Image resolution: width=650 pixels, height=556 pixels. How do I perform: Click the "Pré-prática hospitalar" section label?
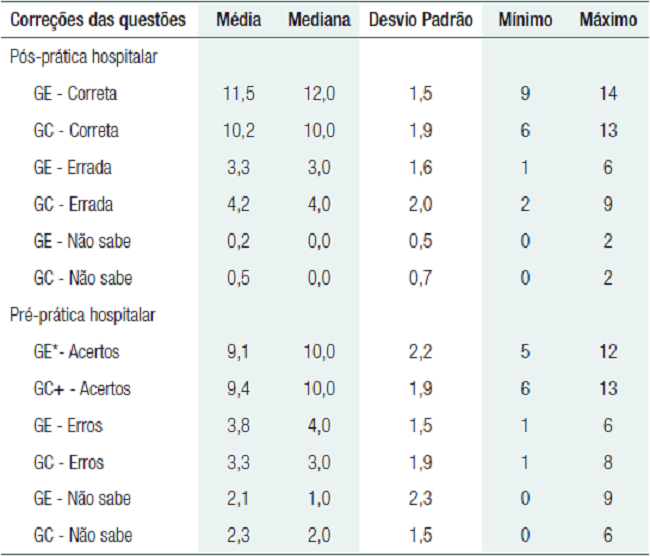point(82,315)
